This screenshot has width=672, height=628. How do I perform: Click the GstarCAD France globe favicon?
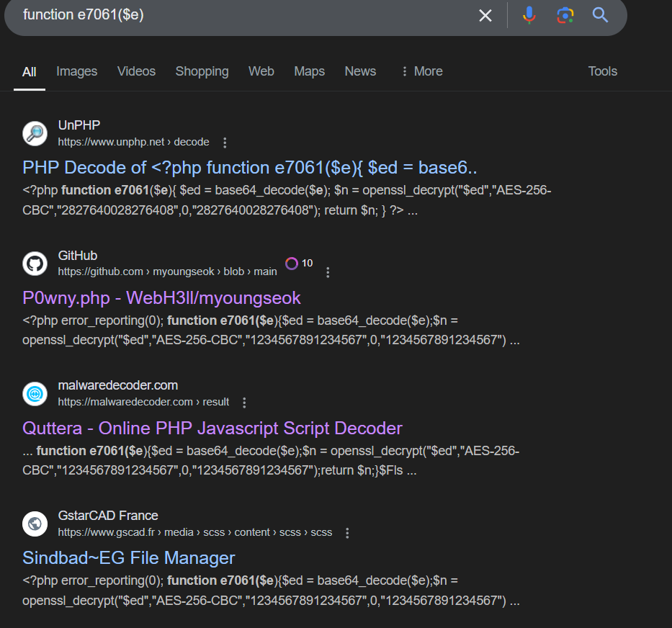tap(35, 524)
